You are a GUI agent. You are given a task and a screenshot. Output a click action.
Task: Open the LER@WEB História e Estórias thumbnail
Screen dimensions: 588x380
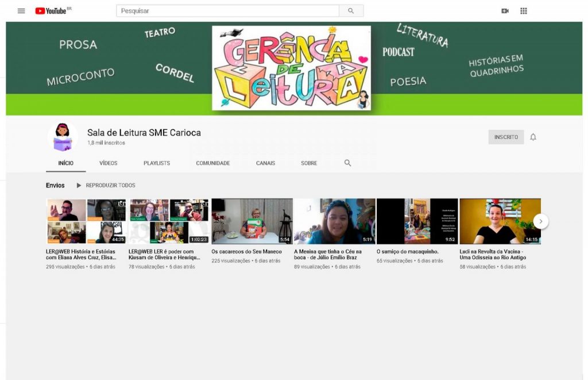86,221
